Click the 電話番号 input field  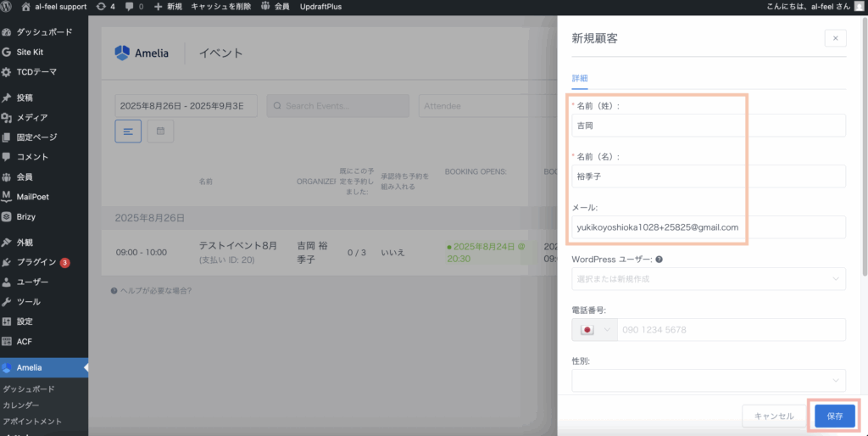(x=731, y=329)
